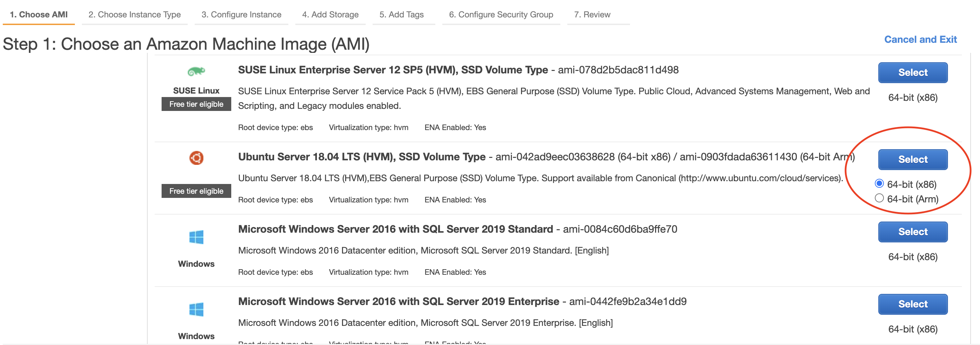Return to the Choose AMI step
The image size is (980, 345).
pyautogui.click(x=38, y=15)
